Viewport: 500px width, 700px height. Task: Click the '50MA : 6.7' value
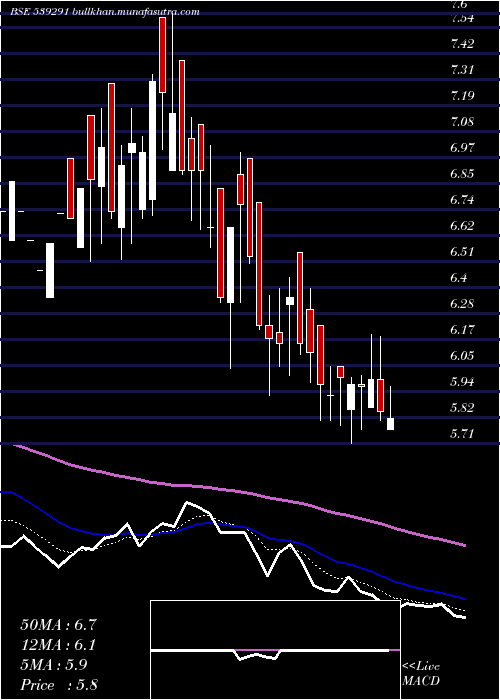pos(58,625)
